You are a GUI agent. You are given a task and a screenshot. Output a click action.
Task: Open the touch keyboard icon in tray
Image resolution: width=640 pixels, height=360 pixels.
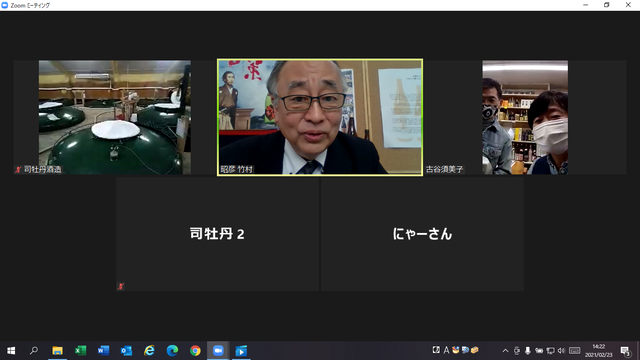pyautogui.click(x=575, y=351)
